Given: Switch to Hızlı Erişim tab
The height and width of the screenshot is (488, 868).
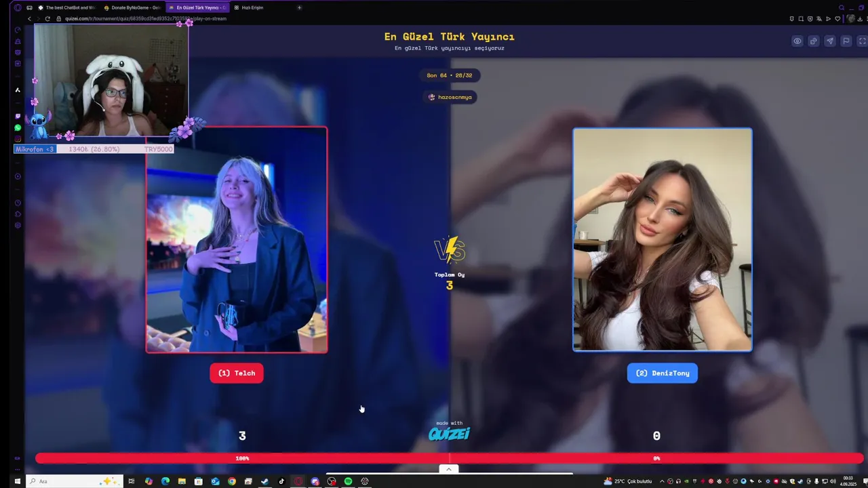Looking at the screenshot, I should tap(249, 7).
